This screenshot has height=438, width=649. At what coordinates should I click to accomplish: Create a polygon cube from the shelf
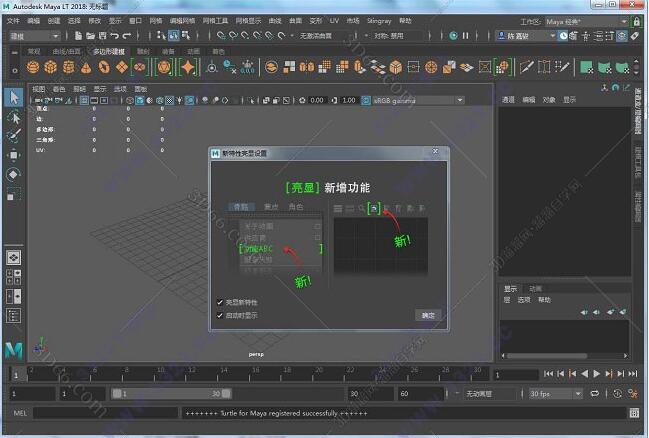point(50,67)
